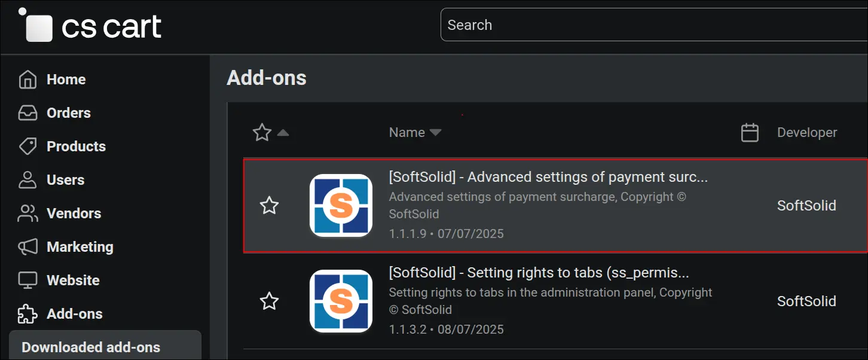Click the Website monitor icon
Image resolution: width=868 pixels, height=360 pixels.
(27, 280)
